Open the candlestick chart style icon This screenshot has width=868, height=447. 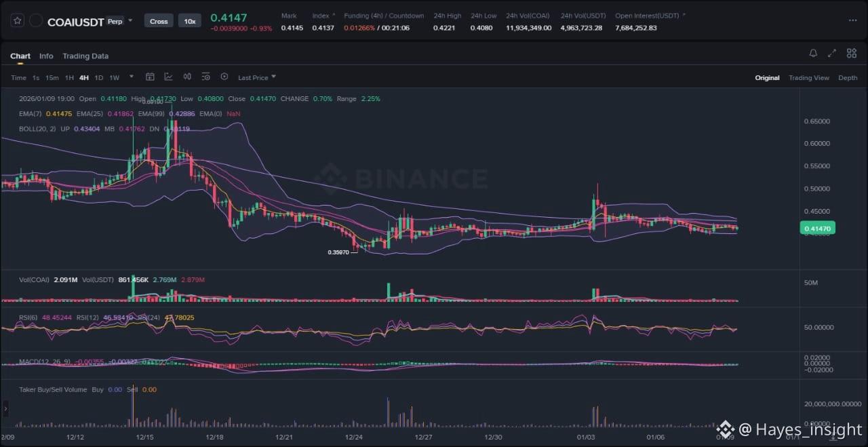pyautogui.click(x=187, y=77)
